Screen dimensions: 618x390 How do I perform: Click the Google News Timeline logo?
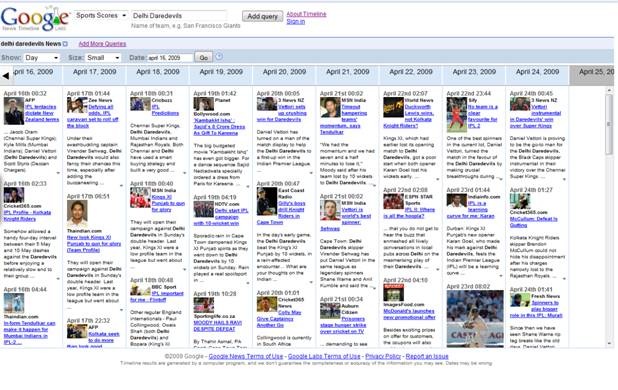pyautogui.click(x=35, y=19)
